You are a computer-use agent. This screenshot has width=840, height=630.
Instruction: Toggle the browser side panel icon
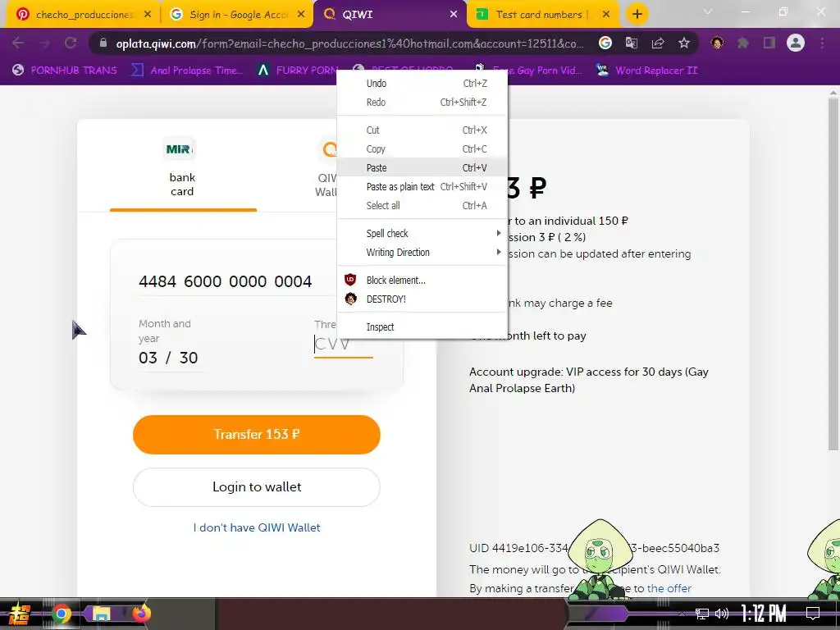pyautogui.click(x=769, y=43)
